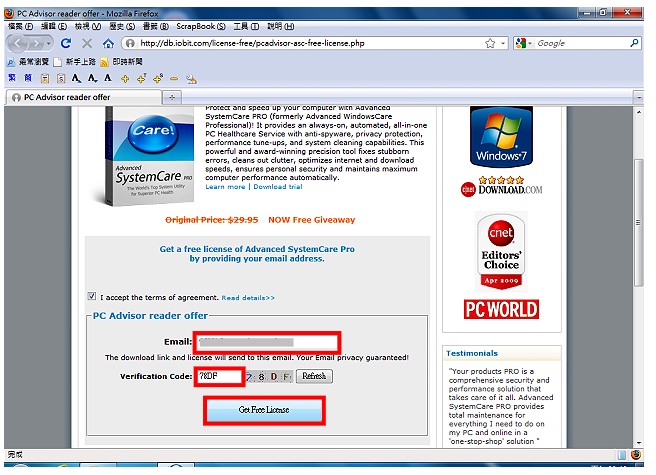Click the plain yellow plus zoom icon
The width and height of the screenshot is (656, 475).
pos(125,79)
